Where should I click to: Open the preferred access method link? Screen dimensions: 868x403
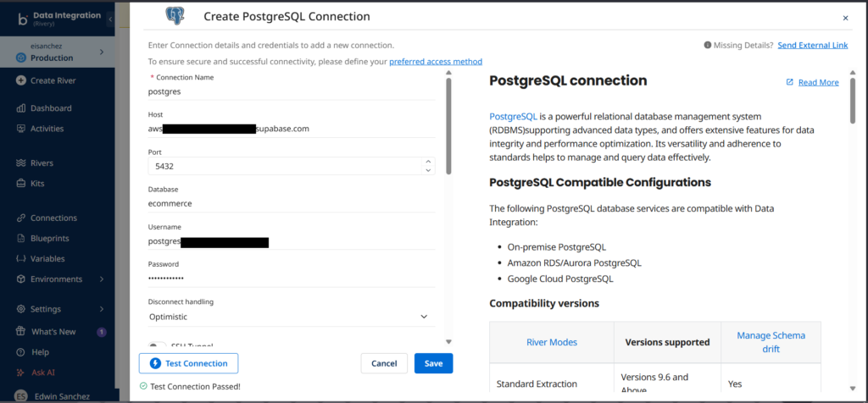tap(436, 61)
